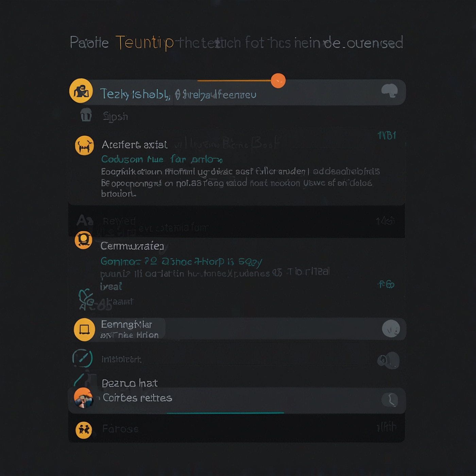
Task: Expand the "Acerfert axist" entry
Action: tap(135, 145)
